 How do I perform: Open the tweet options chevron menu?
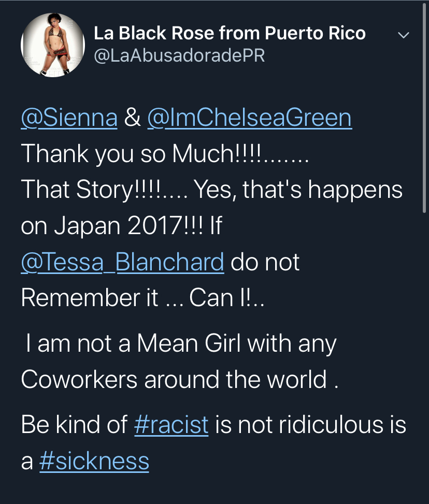403,35
